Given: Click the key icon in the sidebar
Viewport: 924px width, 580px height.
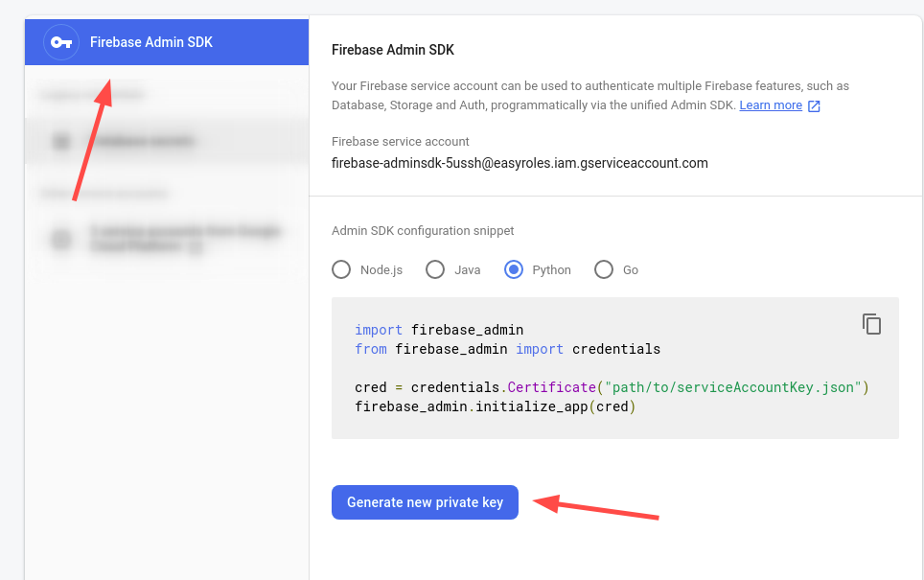Looking at the screenshot, I should click(61, 42).
